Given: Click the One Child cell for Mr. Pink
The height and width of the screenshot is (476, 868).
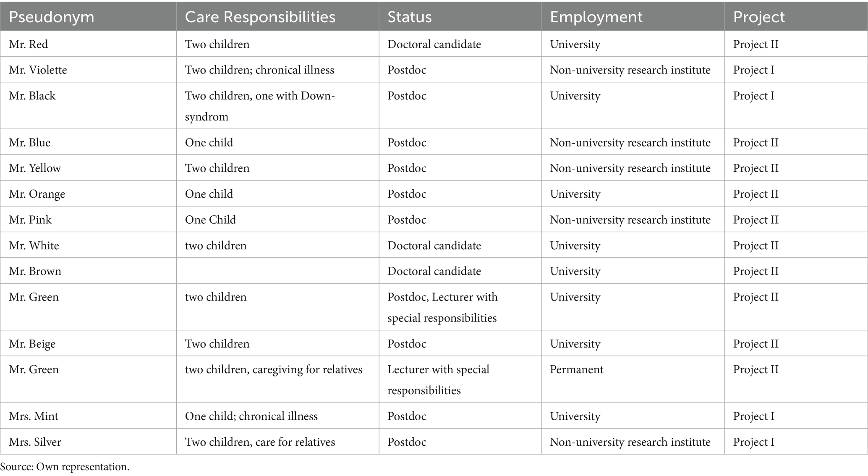Looking at the screenshot, I should [210, 220].
